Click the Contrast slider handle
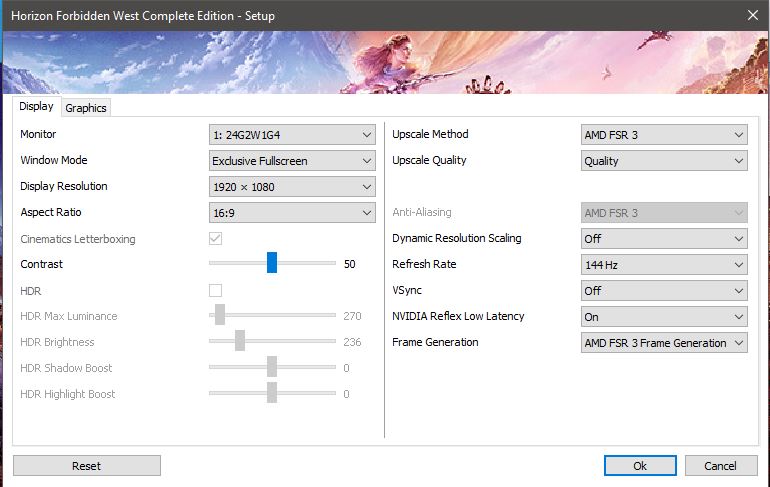770x487 pixels. 272,263
